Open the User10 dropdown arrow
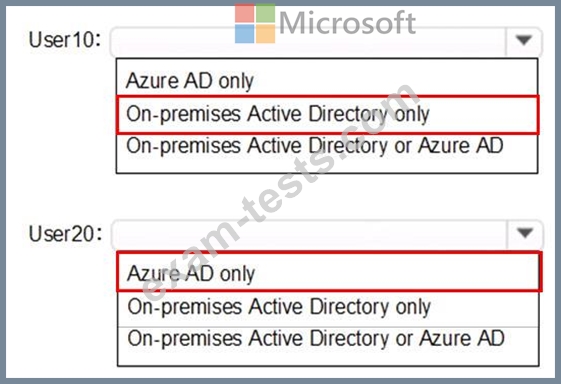This screenshot has height=384, width=561. (x=524, y=40)
